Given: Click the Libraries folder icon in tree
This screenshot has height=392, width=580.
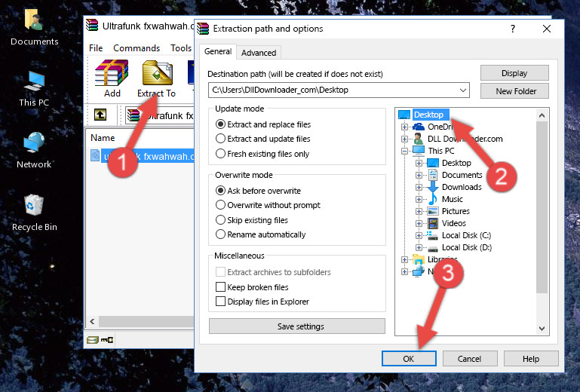Looking at the screenshot, I should pyautogui.click(x=419, y=259).
